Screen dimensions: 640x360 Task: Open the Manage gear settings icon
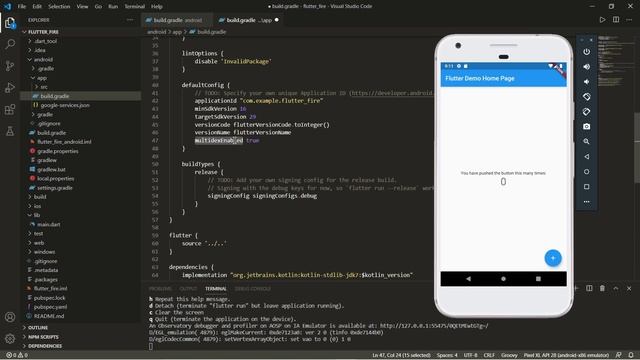tap(10, 338)
